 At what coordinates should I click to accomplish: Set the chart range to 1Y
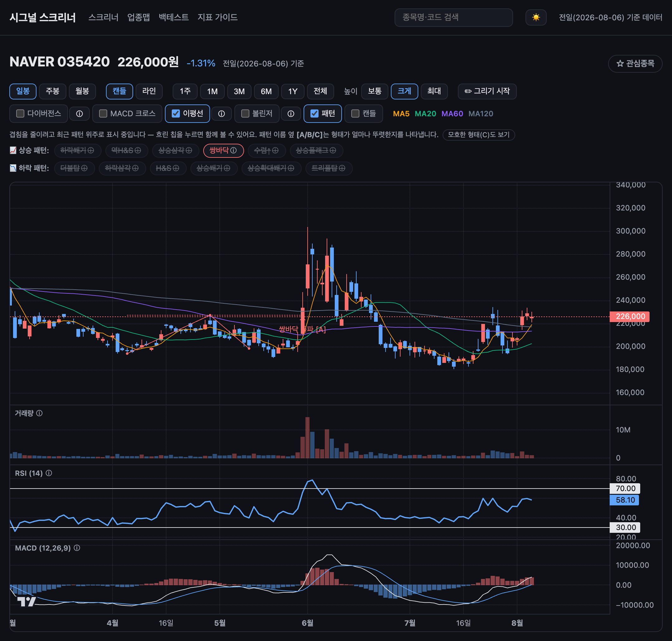[x=293, y=91]
